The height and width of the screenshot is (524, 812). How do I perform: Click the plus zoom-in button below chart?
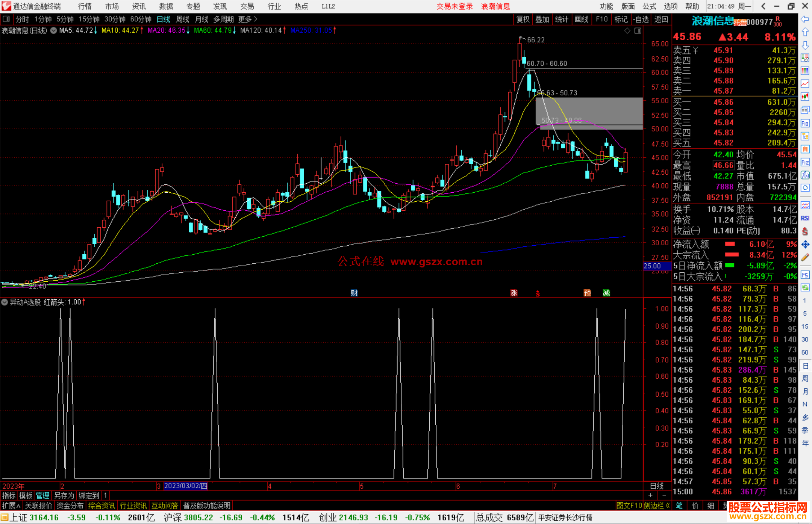click(650, 495)
